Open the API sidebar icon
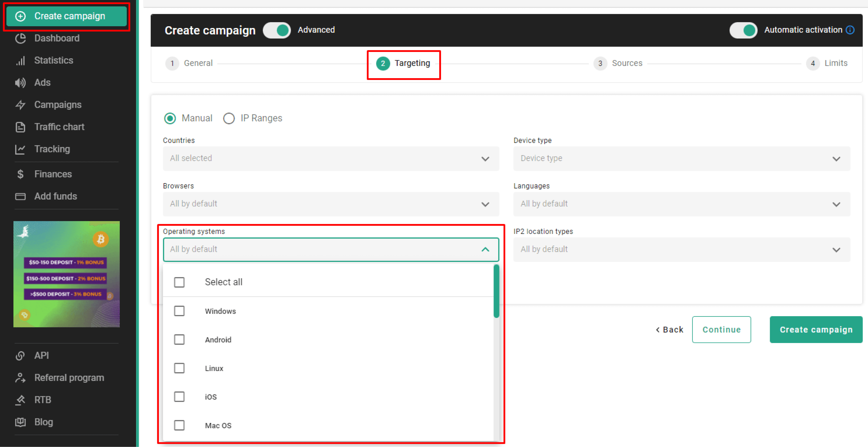This screenshot has width=868, height=447. point(20,355)
